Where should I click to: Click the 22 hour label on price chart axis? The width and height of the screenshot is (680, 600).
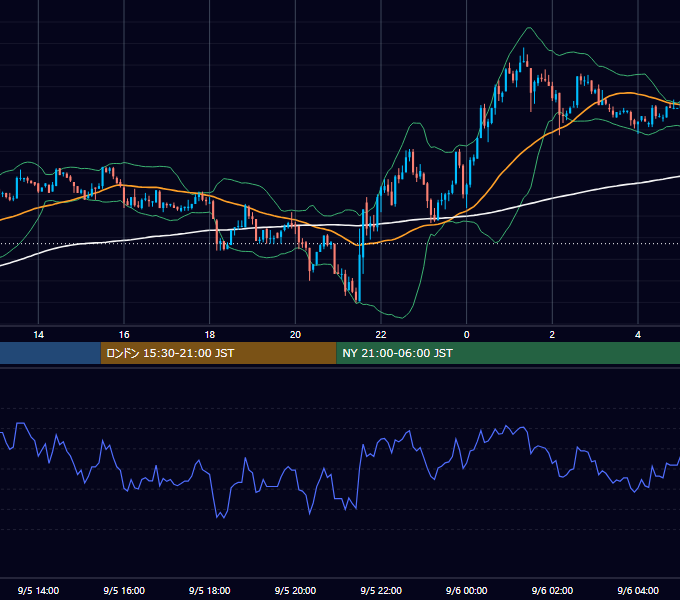(x=381, y=335)
